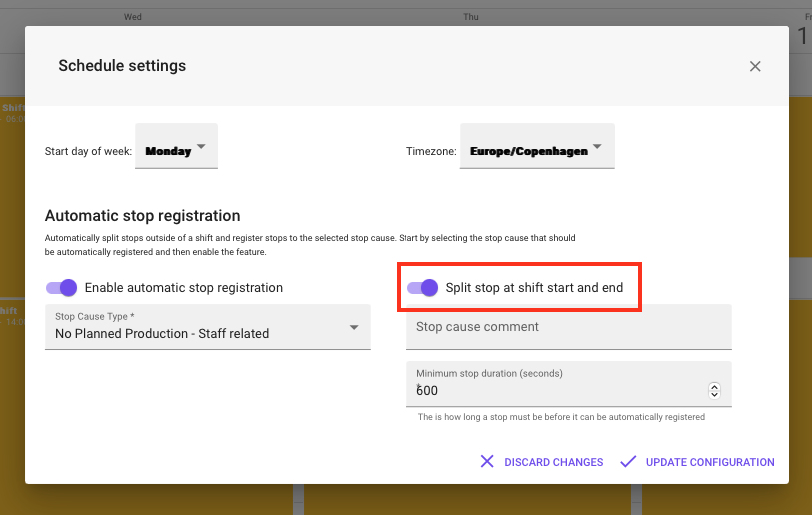Click the Automatic stop registration heading

point(143,216)
